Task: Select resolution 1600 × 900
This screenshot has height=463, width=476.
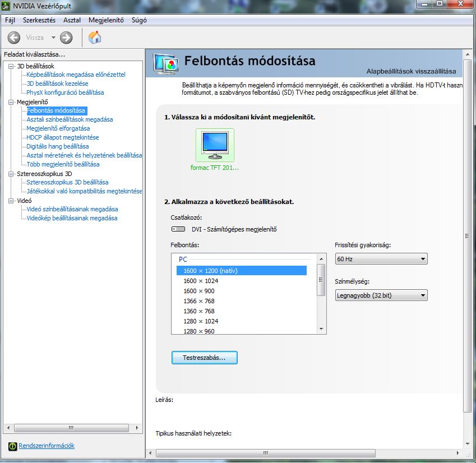Action: [199, 291]
